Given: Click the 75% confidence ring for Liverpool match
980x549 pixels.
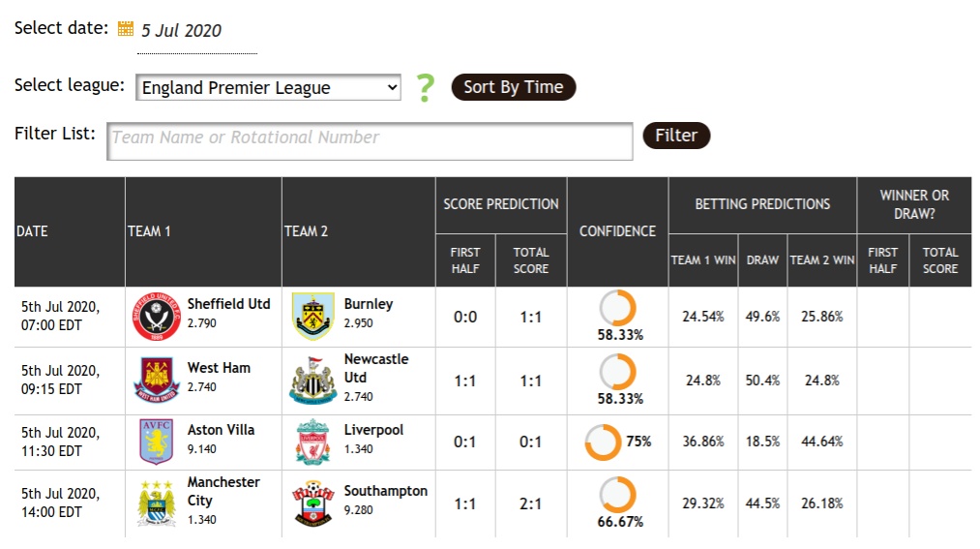Looking at the screenshot, I should tap(603, 442).
